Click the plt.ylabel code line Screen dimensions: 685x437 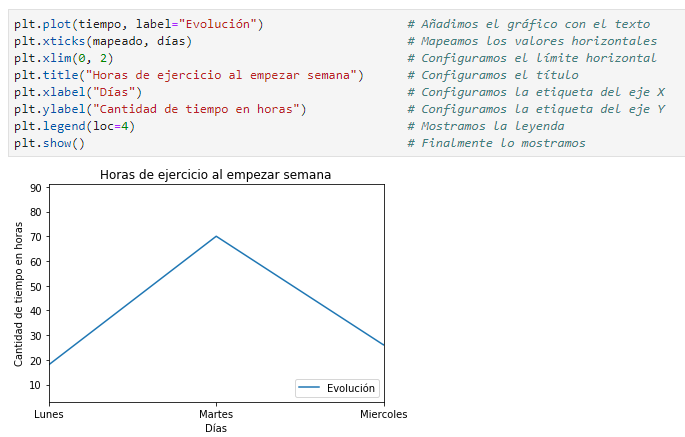(160, 109)
